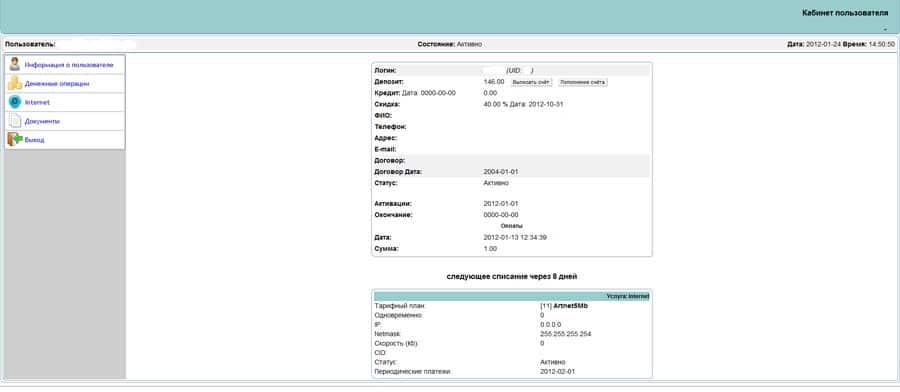900x392 pixels.
Task: Click the exit door icon
Action: coord(15,139)
